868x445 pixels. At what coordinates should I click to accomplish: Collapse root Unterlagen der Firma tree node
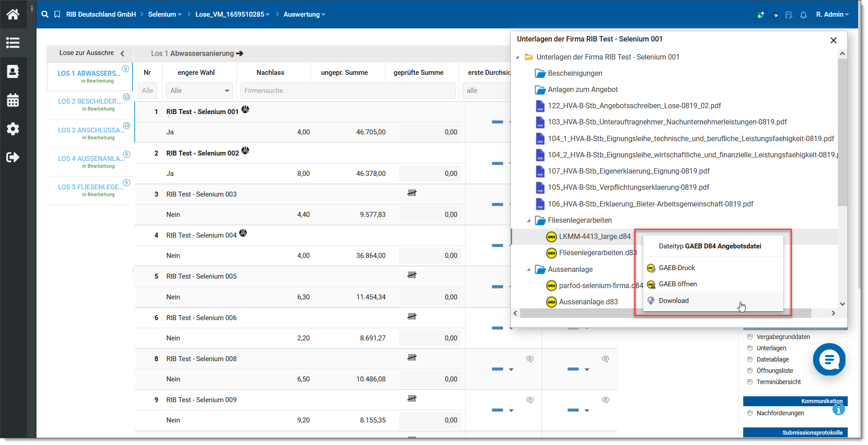[x=517, y=57]
